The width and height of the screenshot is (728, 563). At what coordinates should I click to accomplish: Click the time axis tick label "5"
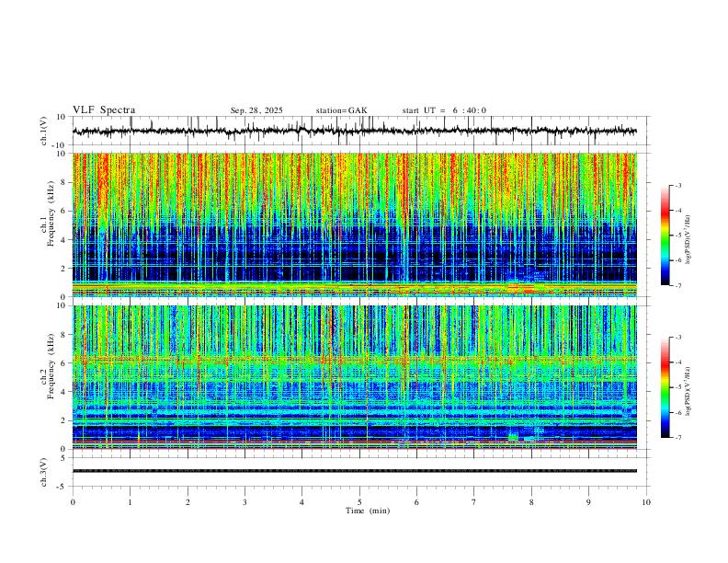pyautogui.click(x=359, y=502)
